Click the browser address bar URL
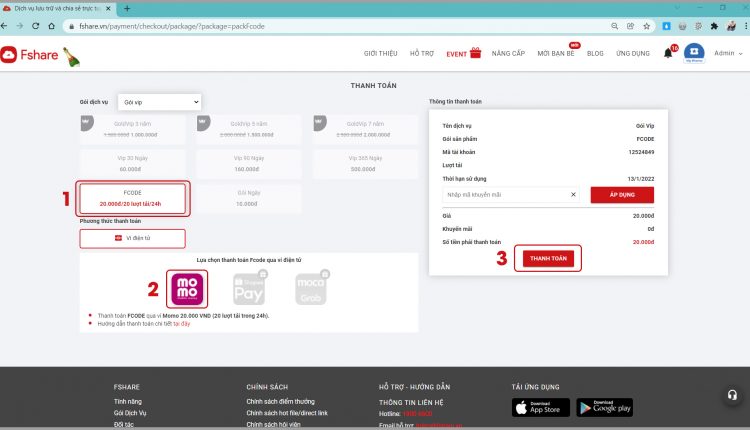The height and width of the screenshot is (430, 750). 172,26
